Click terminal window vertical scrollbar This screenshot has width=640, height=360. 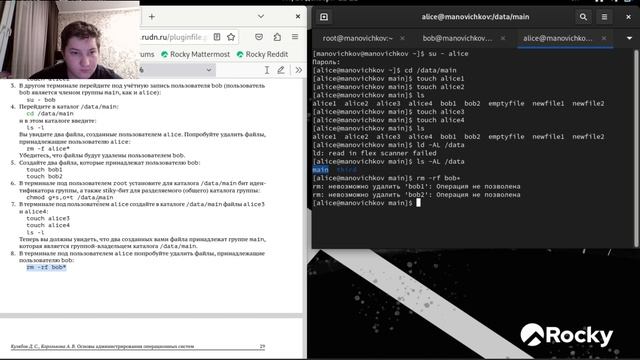click(x=636, y=148)
